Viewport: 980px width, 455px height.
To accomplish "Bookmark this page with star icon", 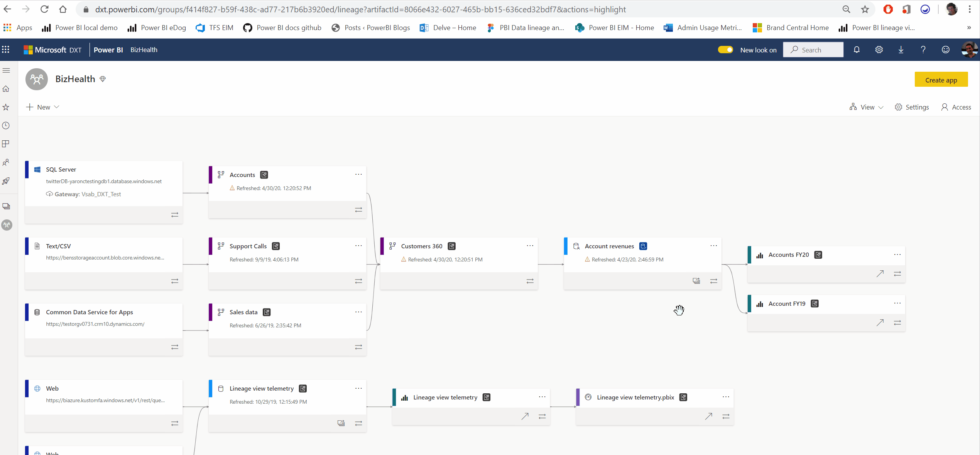I will (x=865, y=9).
